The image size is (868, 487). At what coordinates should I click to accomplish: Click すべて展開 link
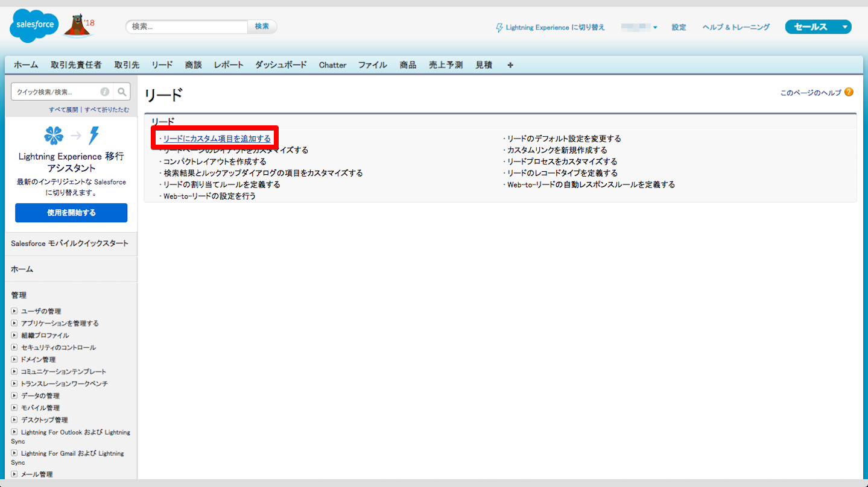pos(63,110)
